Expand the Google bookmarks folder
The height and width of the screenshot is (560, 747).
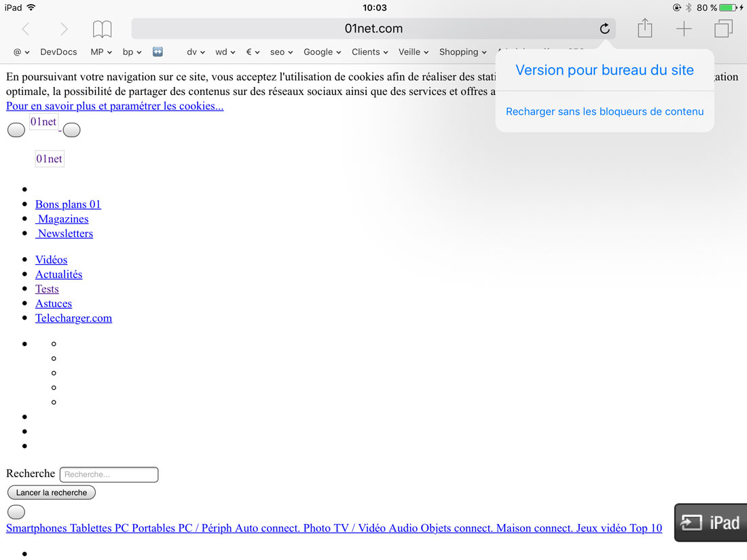323,52
